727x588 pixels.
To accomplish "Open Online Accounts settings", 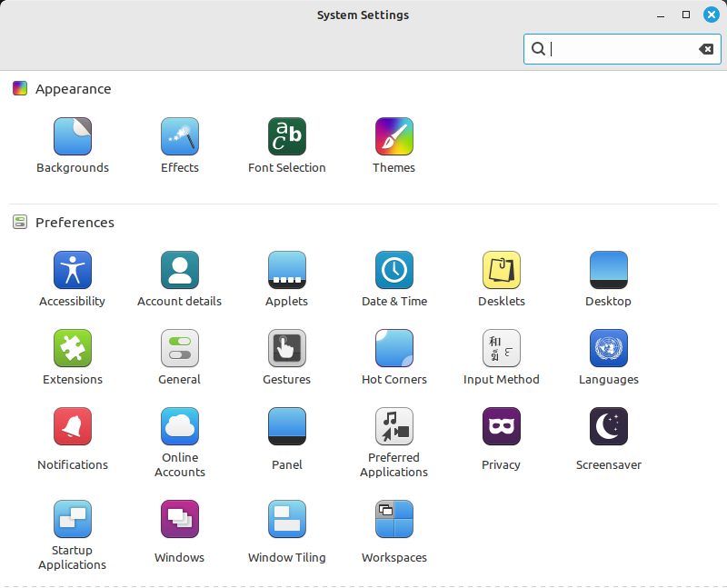I will coord(179,441).
